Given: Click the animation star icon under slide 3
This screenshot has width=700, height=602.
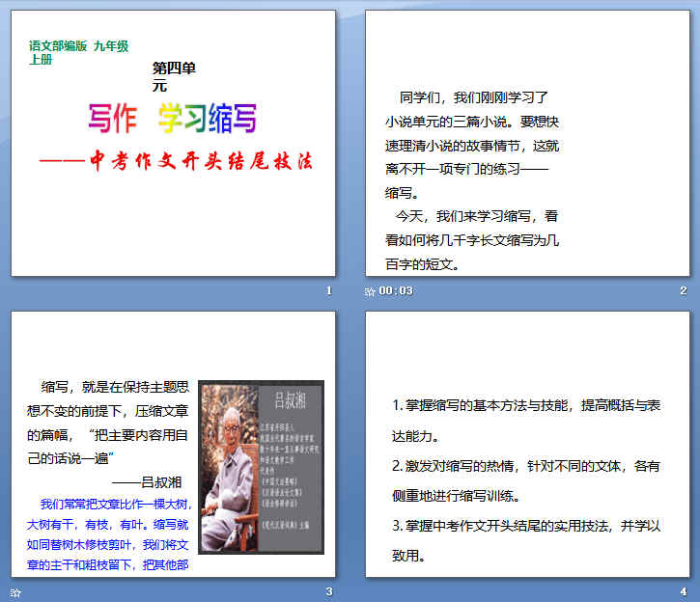Looking at the screenshot, I should click(x=15, y=591).
